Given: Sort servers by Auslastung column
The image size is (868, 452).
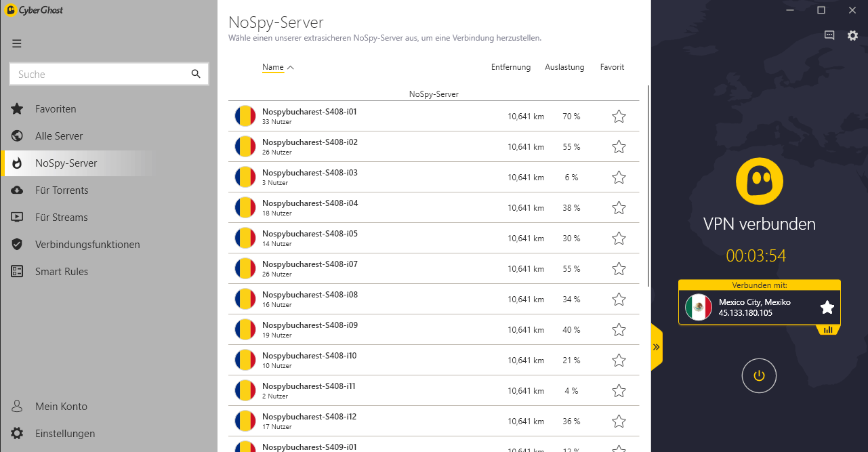Looking at the screenshot, I should tap(564, 67).
